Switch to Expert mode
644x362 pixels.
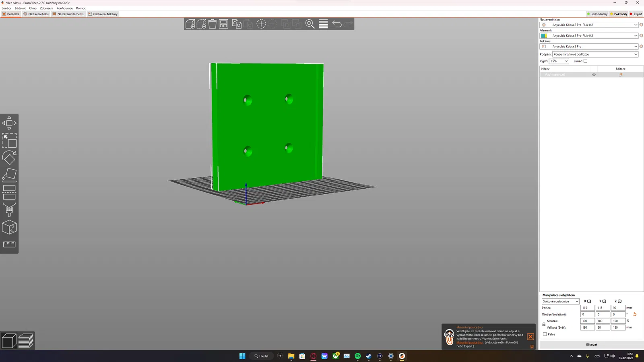coord(636,14)
